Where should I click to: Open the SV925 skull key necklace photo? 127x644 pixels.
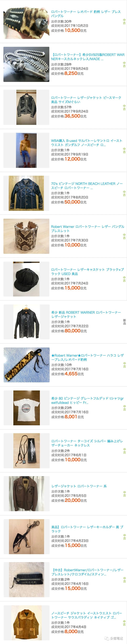click(26, 64)
